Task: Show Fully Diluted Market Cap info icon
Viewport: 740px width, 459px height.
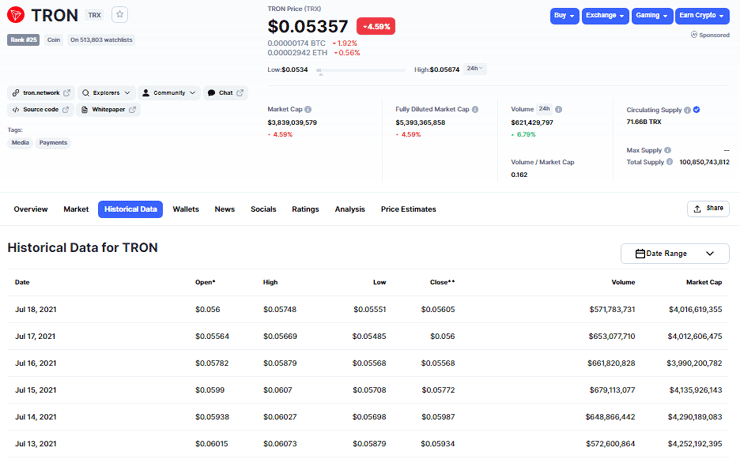Action: click(475, 109)
